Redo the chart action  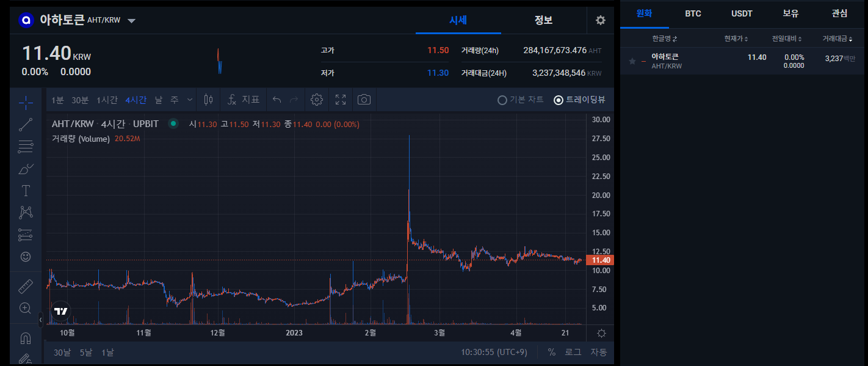[294, 100]
